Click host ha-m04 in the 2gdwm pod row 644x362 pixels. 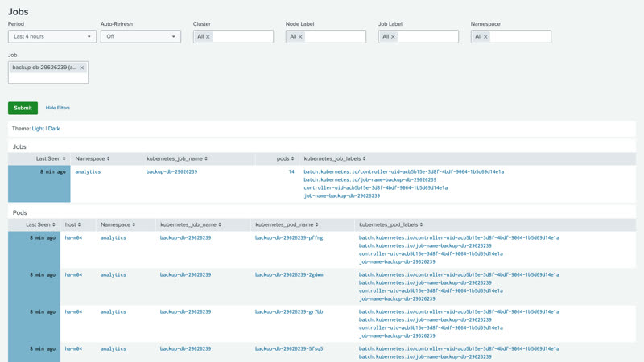coord(73,275)
